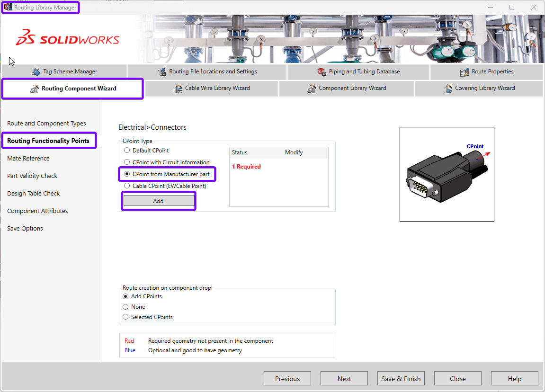Switch to Routing File Locations and Settings

click(x=207, y=71)
